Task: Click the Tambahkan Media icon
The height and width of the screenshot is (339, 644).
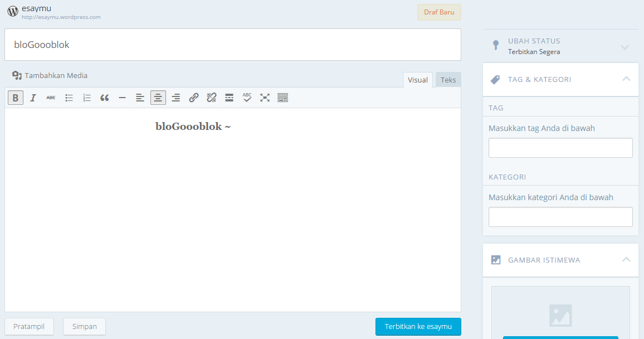Action: pos(17,75)
